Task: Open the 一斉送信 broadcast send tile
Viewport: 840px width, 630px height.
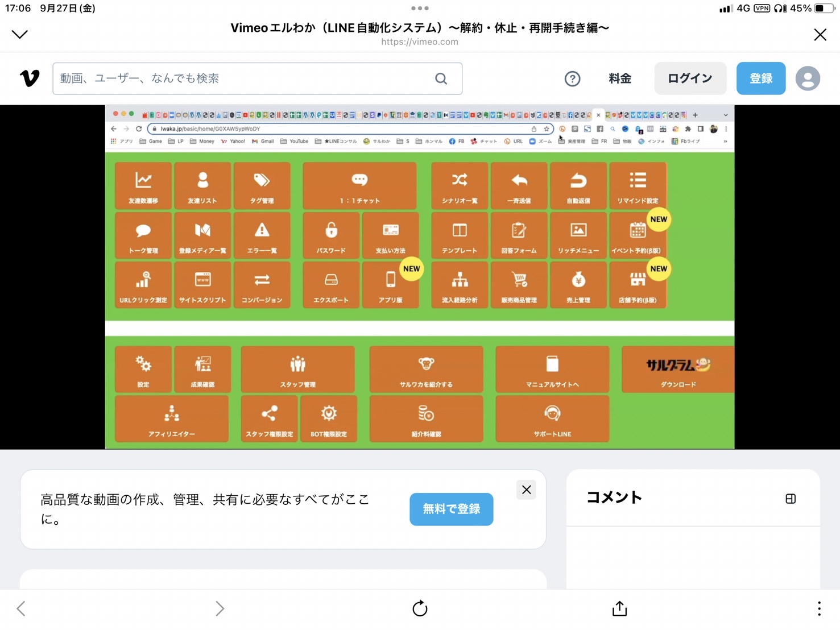Action: click(x=519, y=185)
